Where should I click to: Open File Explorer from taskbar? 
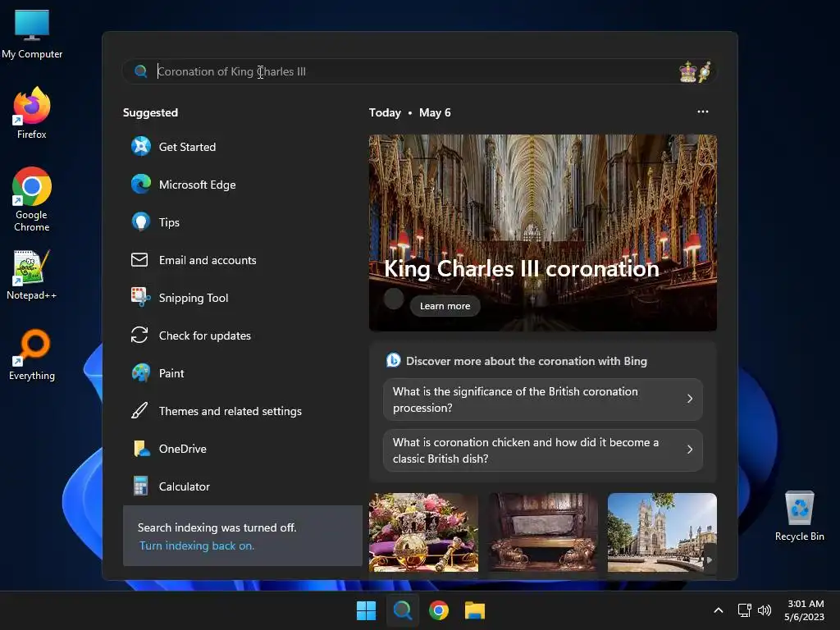475,610
